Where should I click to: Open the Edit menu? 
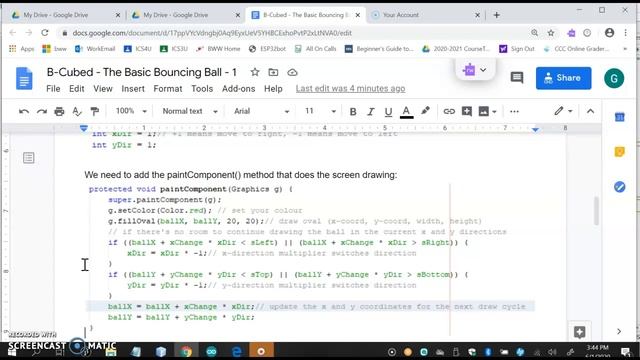(77, 89)
